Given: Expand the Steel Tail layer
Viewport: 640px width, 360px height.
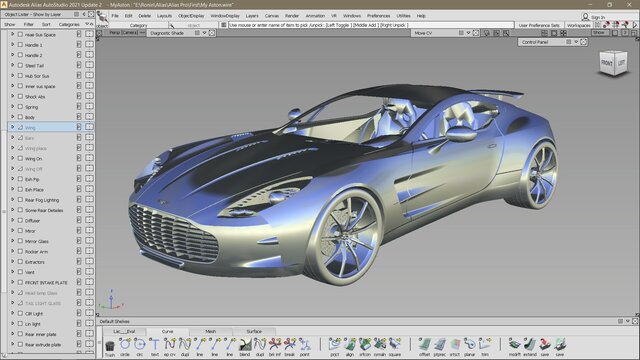Looking at the screenshot, I should (12, 65).
